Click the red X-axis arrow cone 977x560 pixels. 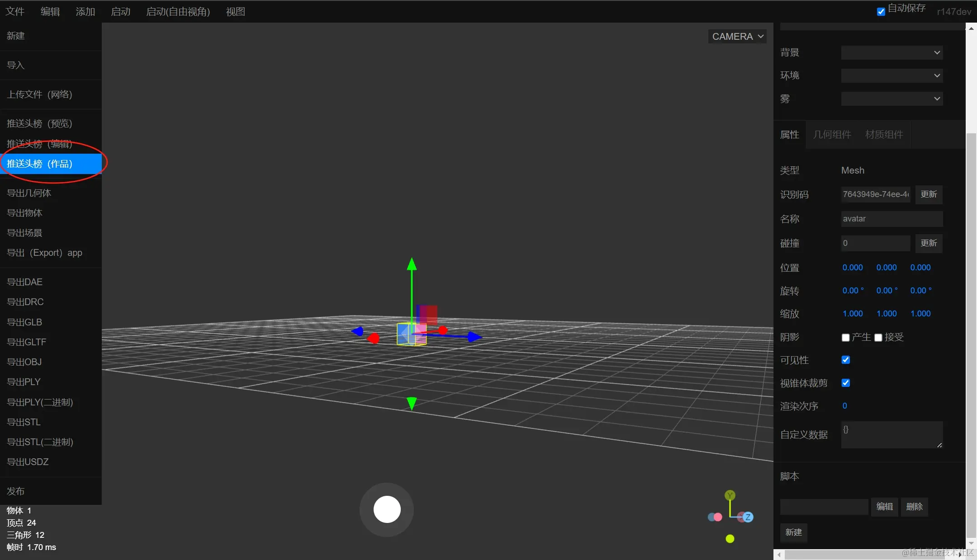click(373, 338)
